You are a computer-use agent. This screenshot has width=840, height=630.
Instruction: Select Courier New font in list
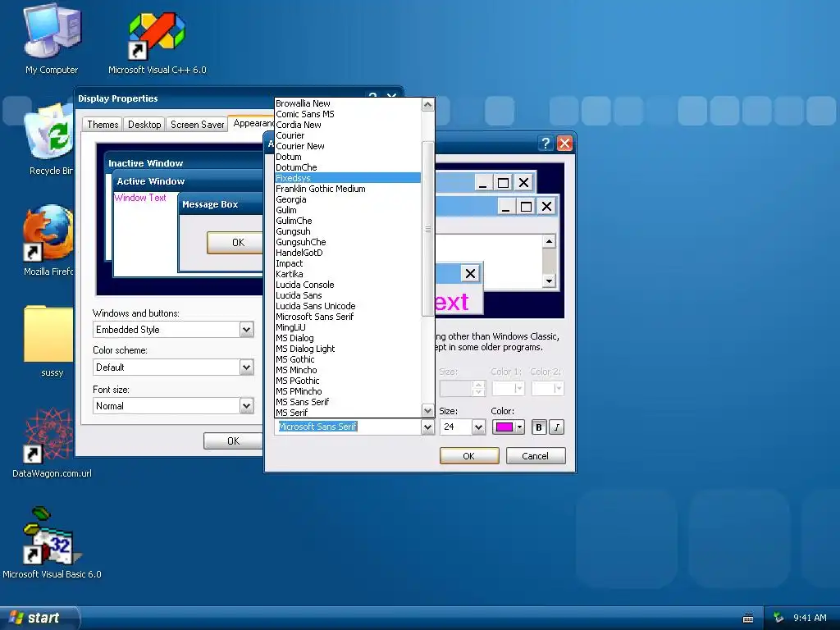pyautogui.click(x=348, y=146)
